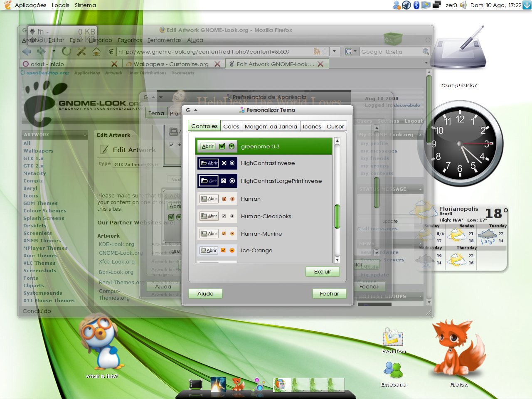This screenshot has width=532, height=399.
Task: Open the Wallpapers category link
Action: click(38, 151)
